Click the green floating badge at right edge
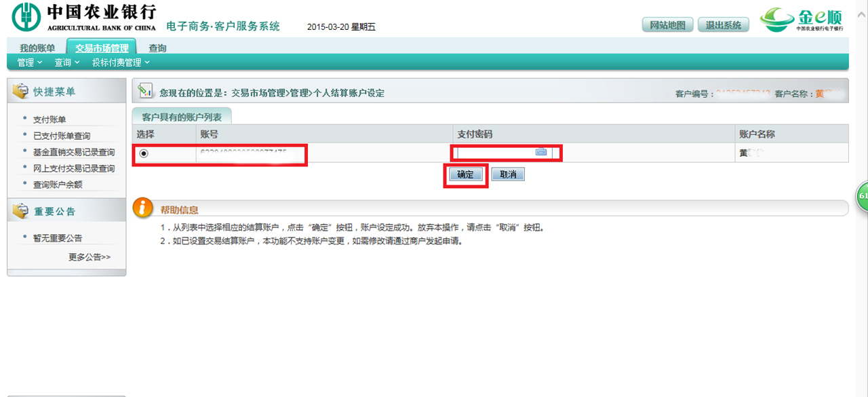Screen dimensions: 868x397 coord(863,195)
